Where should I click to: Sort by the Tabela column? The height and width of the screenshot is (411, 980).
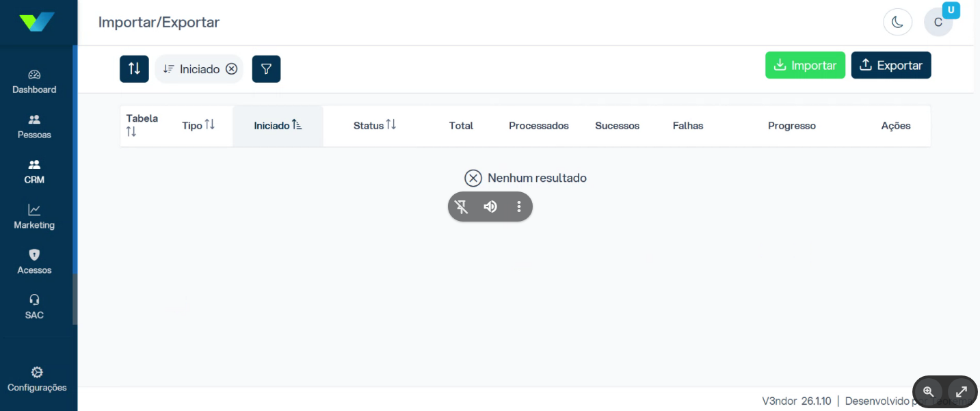[142, 125]
